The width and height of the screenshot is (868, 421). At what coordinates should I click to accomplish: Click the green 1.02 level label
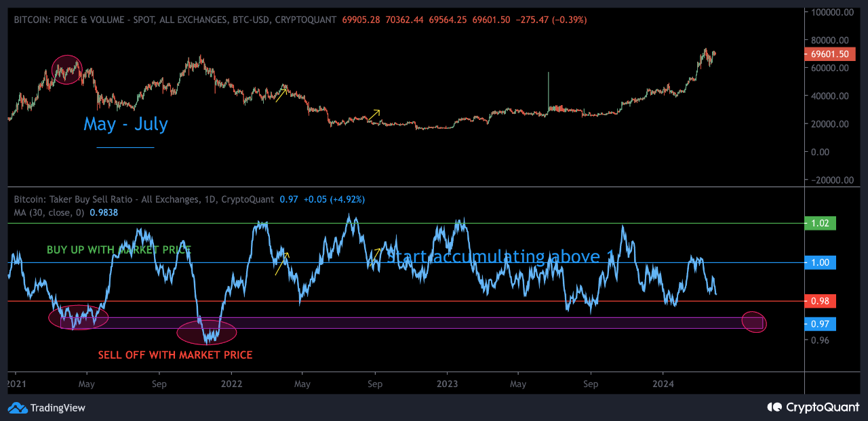(820, 223)
